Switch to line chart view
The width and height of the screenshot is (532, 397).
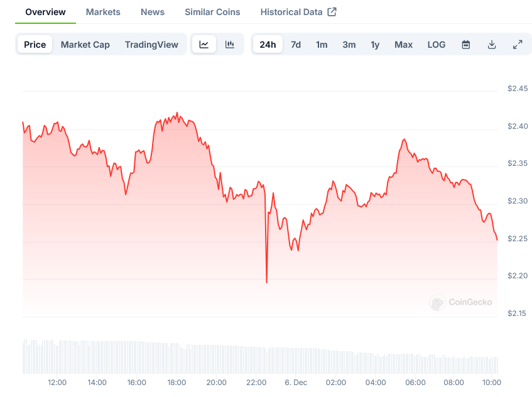204,45
